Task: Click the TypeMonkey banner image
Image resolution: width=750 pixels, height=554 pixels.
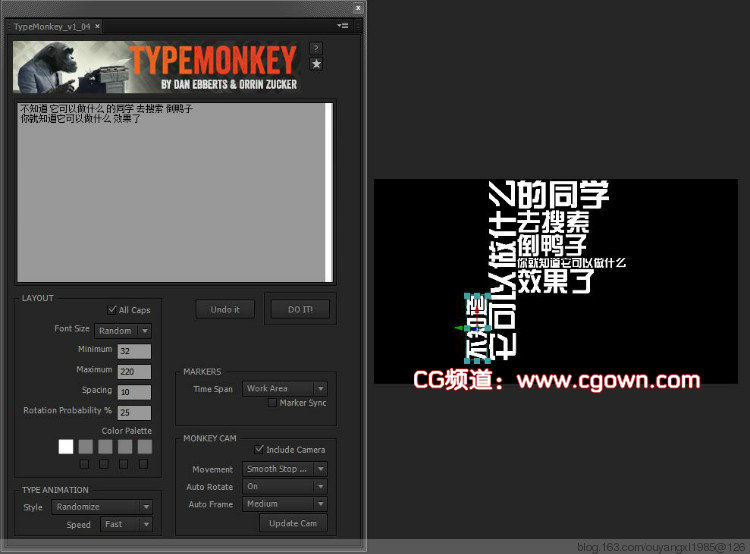Action: (156, 67)
